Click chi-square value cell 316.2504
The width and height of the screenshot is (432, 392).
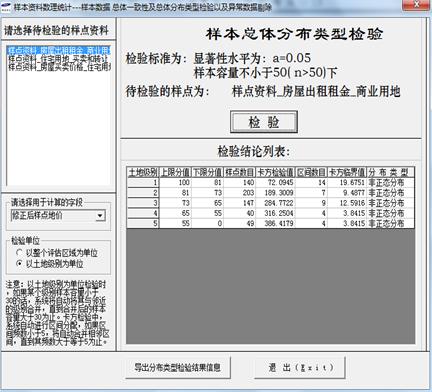[x=276, y=213]
